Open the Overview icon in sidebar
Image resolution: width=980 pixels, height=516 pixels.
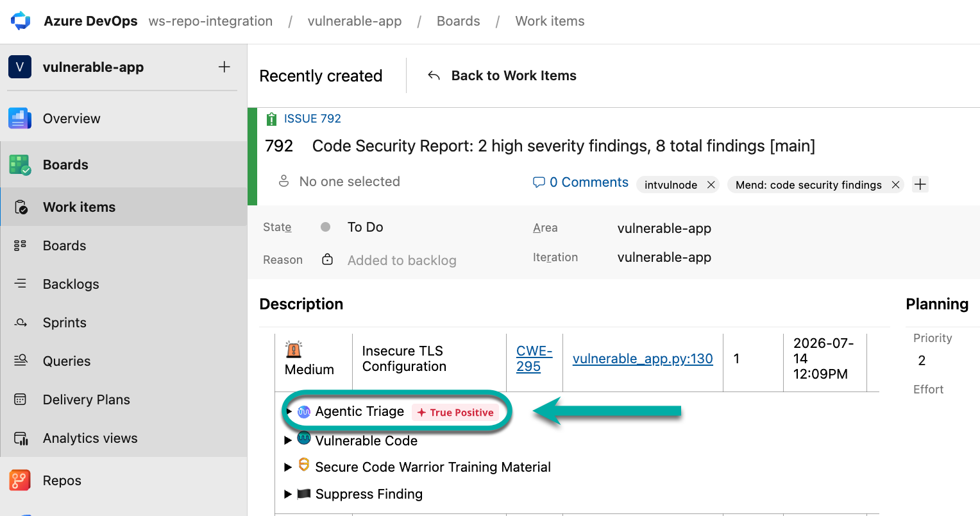pos(20,119)
